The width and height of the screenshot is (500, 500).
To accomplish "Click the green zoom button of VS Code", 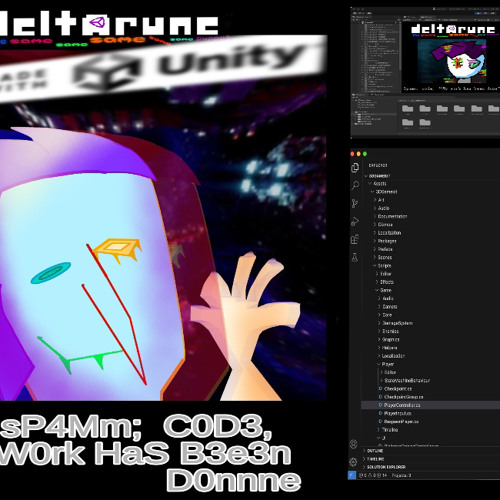I will tap(365, 154).
